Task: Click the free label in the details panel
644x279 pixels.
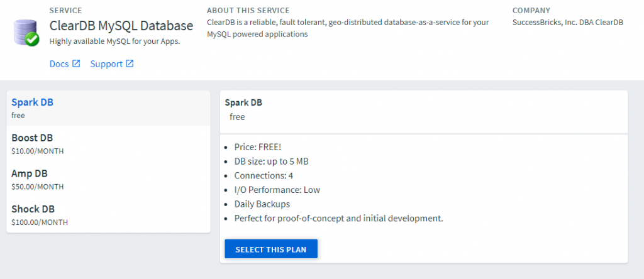Action: point(237,117)
